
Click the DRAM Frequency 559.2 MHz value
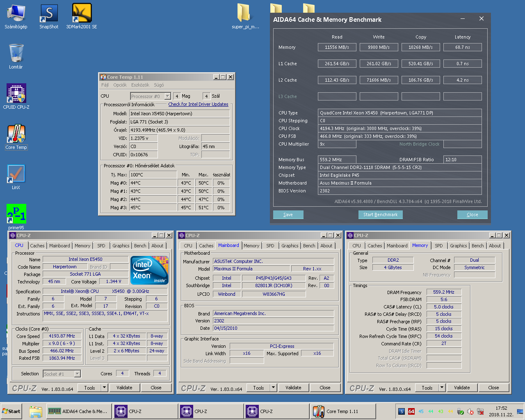coord(444,292)
